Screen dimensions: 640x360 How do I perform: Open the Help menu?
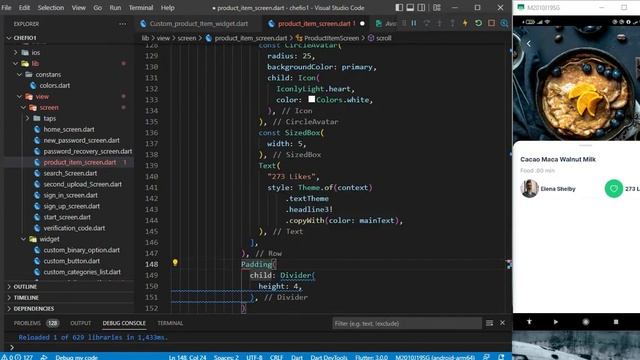(x=167, y=7)
